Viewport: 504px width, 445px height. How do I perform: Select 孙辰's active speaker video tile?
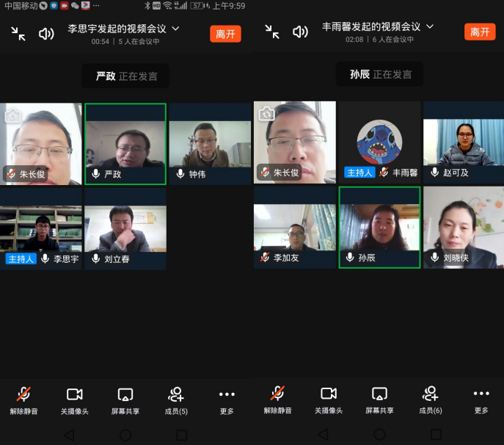[x=379, y=227]
